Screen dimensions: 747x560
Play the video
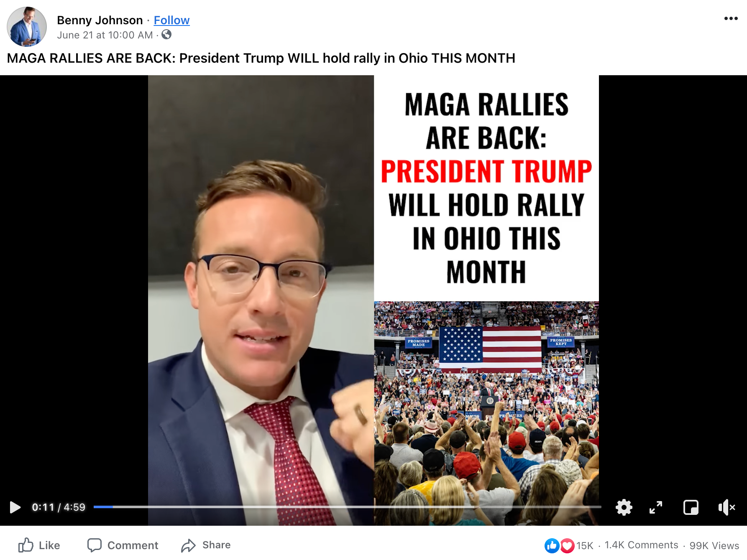click(x=15, y=507)
